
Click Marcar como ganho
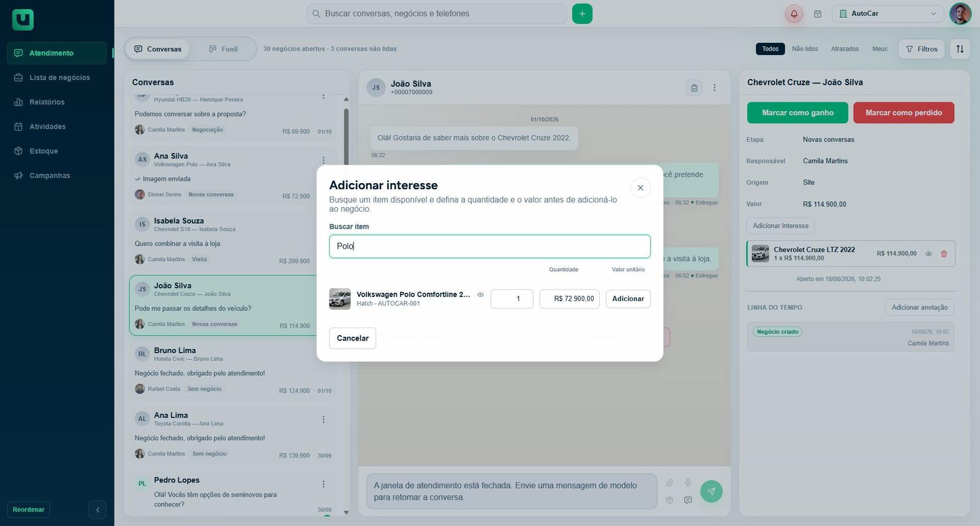(x=797, y=113)
